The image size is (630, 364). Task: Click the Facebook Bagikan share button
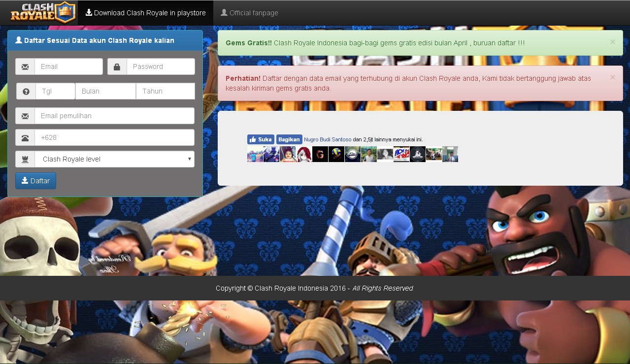coord(289,139)
